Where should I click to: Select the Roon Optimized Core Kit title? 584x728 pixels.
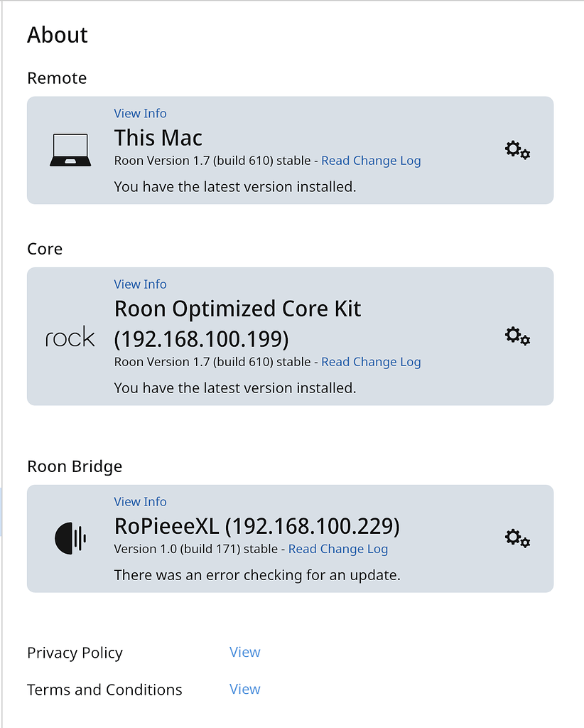(237, 323)
